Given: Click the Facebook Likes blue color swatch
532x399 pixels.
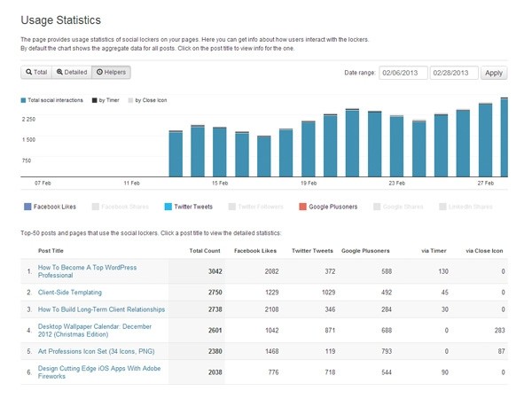Looking at the screenshot, I should [x=26, y=207].
